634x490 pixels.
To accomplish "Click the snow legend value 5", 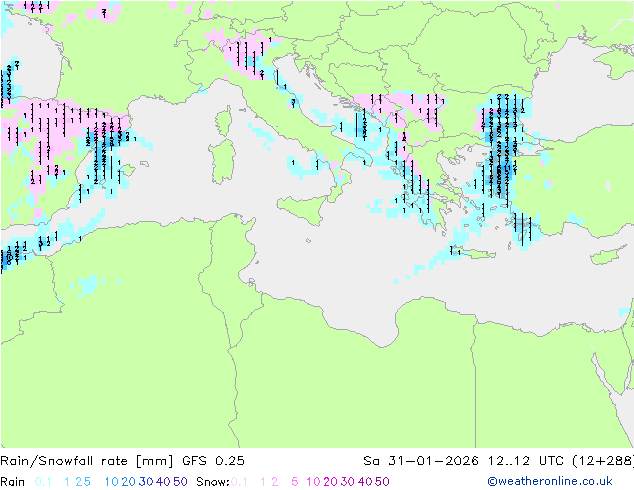I will click(294, 482).
